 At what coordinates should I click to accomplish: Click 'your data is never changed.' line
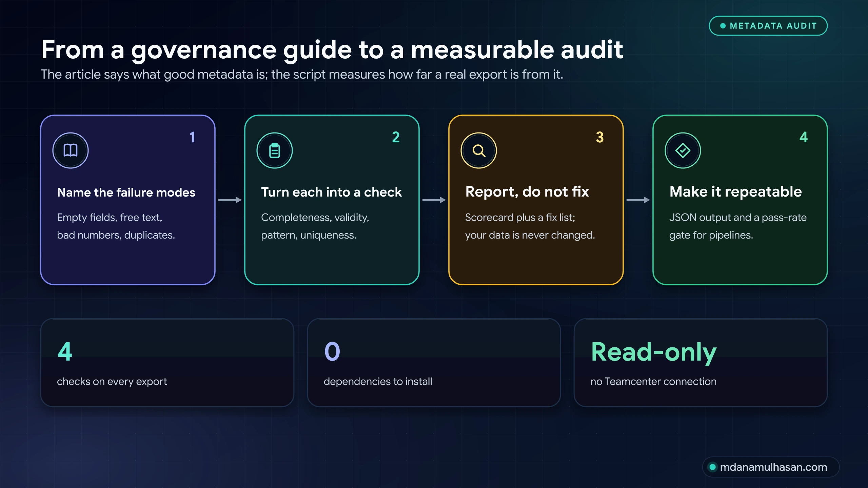(x=530, y=235)
